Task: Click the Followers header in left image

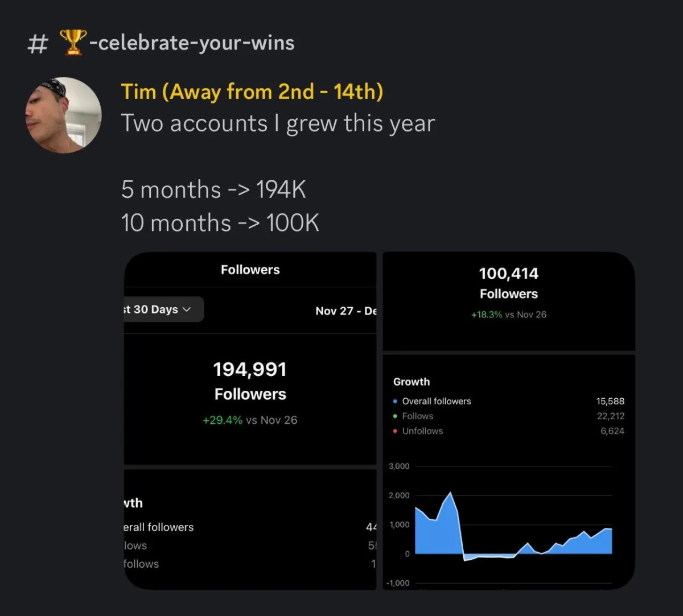Action: (x=250, y=270)
